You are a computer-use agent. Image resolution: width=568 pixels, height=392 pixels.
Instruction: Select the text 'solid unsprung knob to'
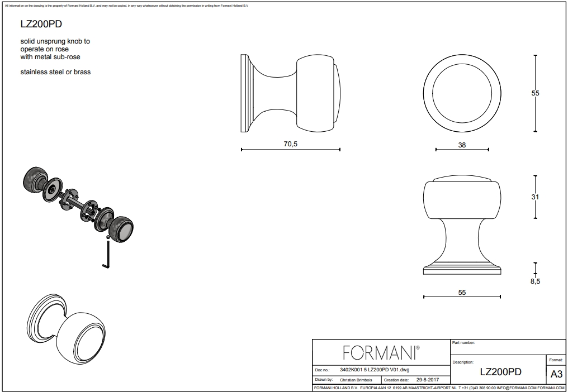[x=55, y=41]
